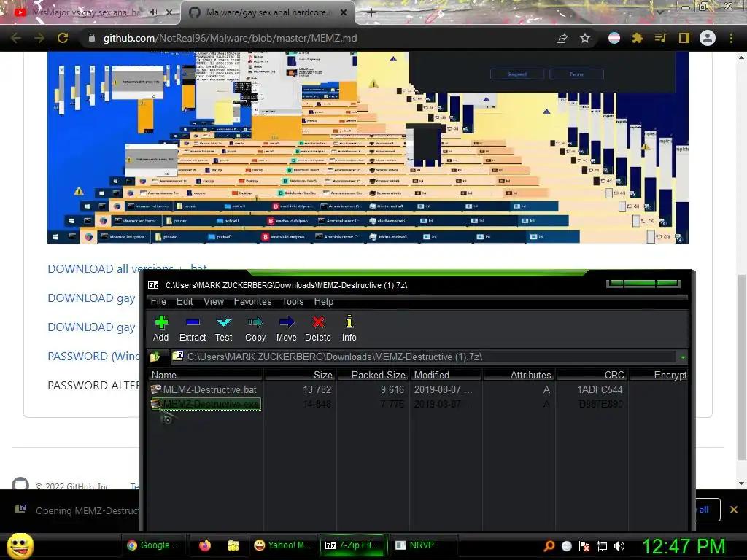This screenshot has width=747, height=560.
Task: Click the taskbar clock 12:47 PM
Action: pyautogui.click(x=684, y=546)
